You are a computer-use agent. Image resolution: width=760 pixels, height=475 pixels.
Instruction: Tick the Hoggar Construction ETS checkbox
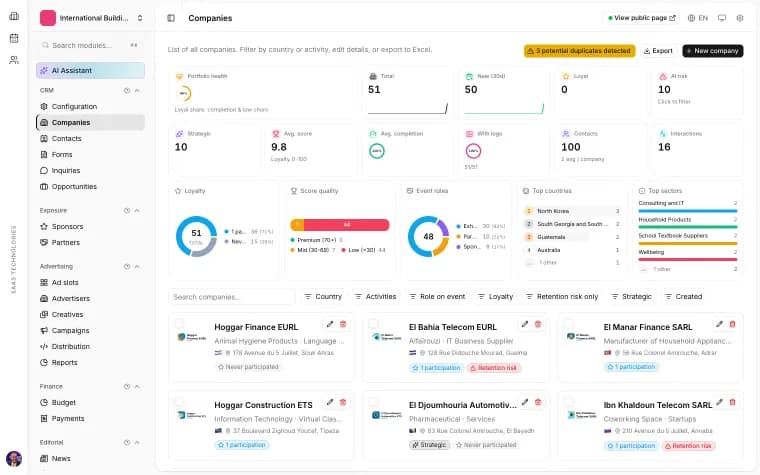click(179, 401)
